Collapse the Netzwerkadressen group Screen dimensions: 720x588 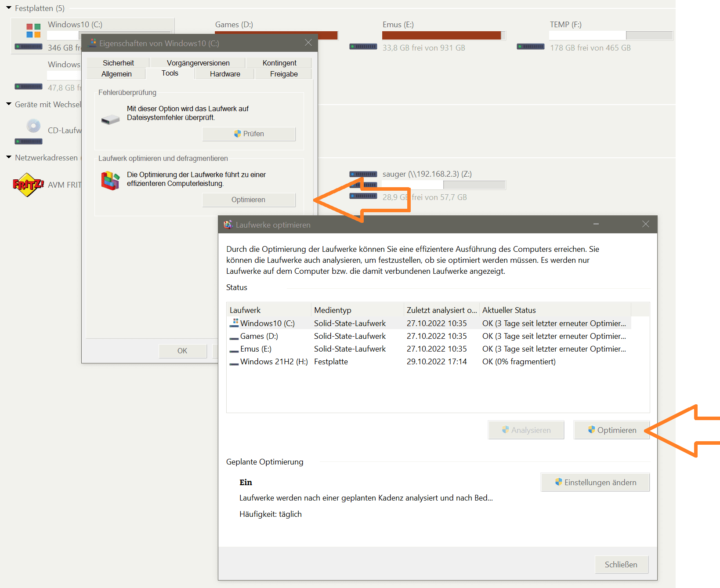pyautogui.click(x=9, y=157)
